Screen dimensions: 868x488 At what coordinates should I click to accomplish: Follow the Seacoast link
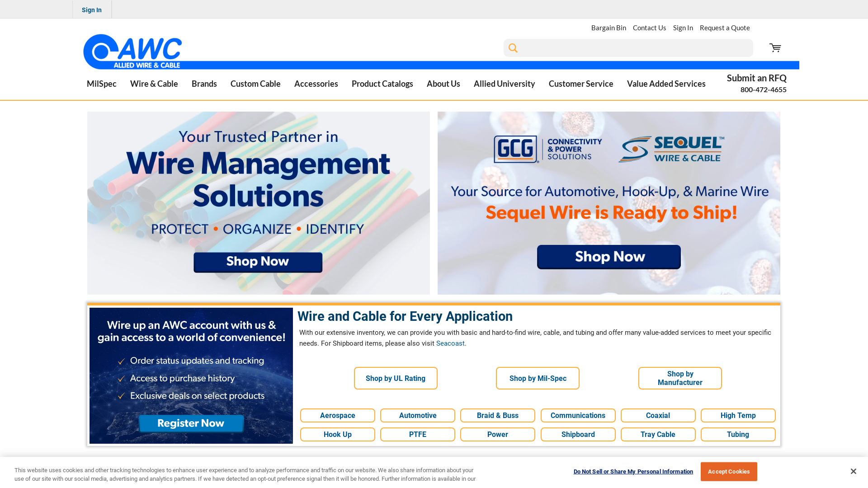(x=450, y=343)
